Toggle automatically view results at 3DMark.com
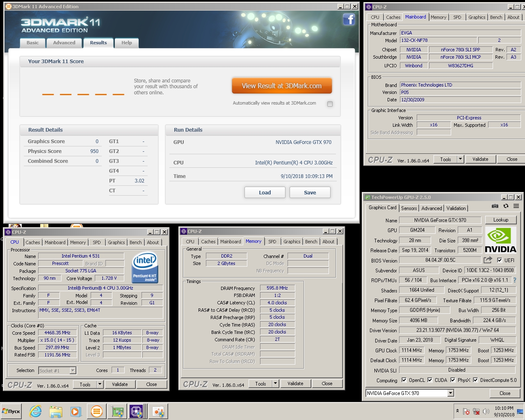 coord(330,104)
